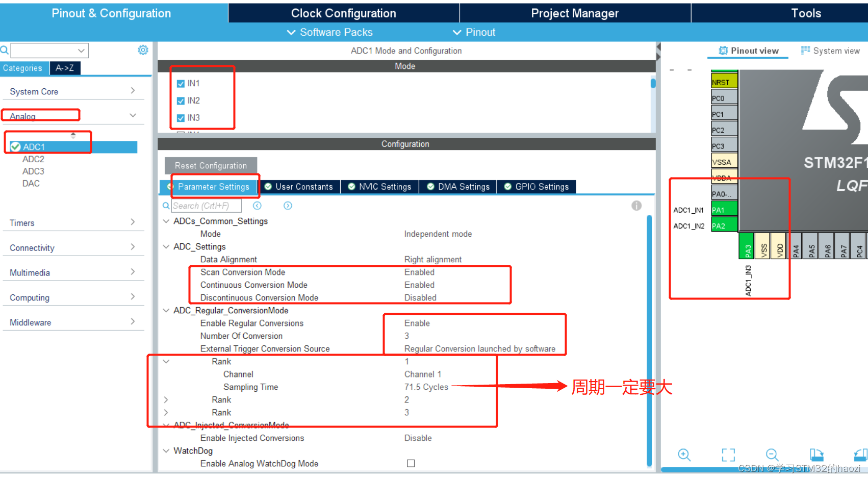Click the search magnifier in the peripheral search box
Screen dimensions: 868x478
coord(5,50)
